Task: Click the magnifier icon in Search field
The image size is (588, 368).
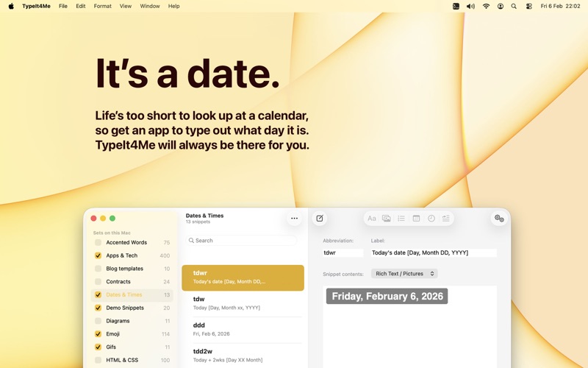Action: pyautogui.click(x=191, y=241)
